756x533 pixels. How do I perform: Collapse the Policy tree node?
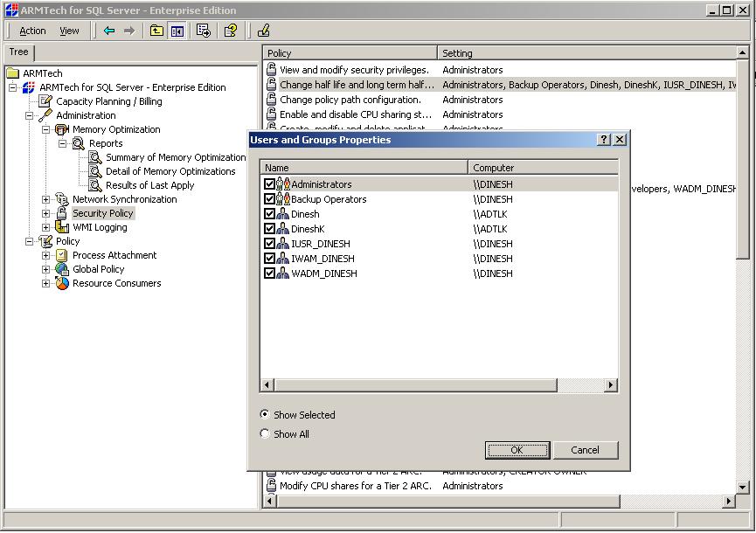tap(30, 241)
